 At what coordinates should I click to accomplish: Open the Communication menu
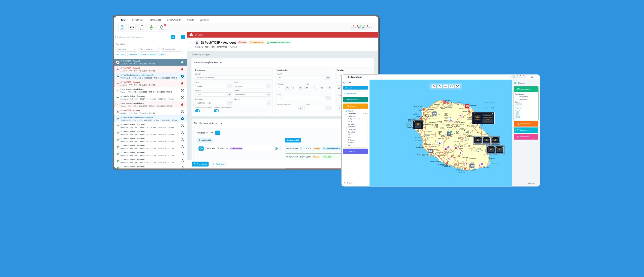(174, 20)
